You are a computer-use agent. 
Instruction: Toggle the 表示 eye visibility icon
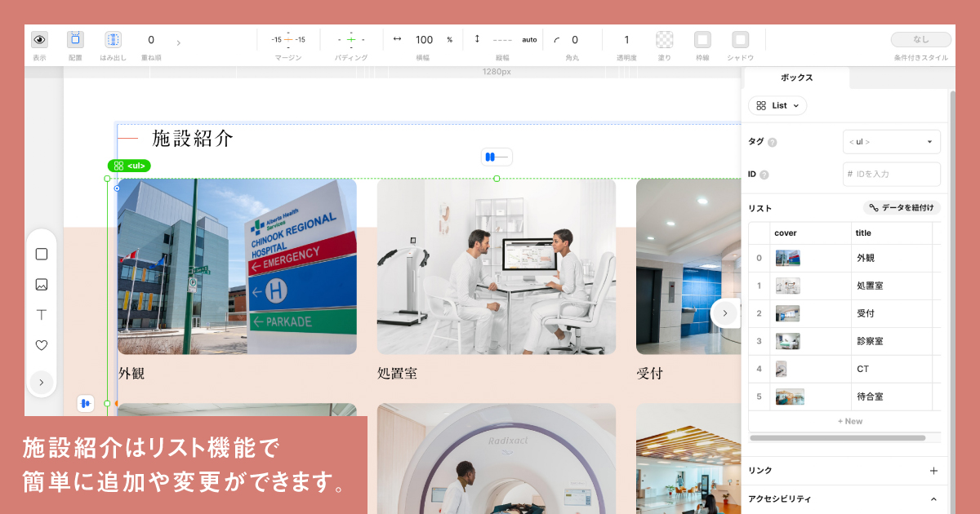coord(39,39)
